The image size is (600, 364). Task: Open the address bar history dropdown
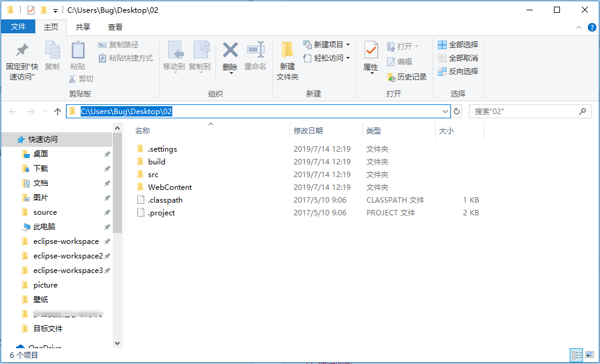click(445, 111)
